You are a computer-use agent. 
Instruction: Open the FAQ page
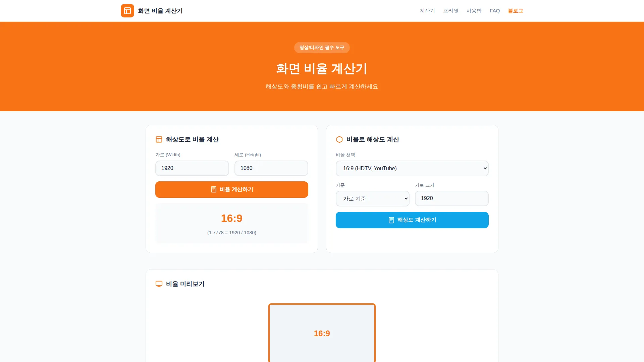pyautogui.click(x=494, y=11)
